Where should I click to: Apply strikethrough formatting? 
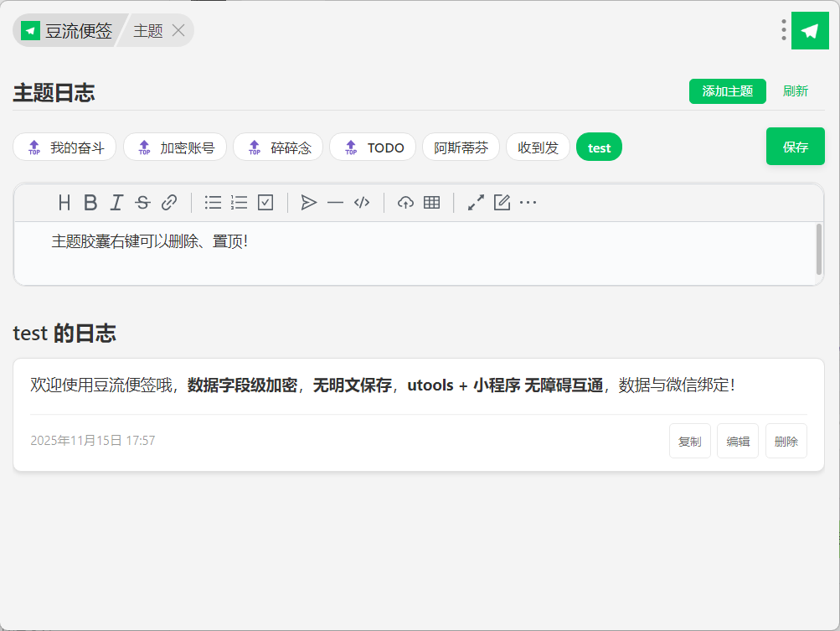pyautogui.click(x=142, y=202)
